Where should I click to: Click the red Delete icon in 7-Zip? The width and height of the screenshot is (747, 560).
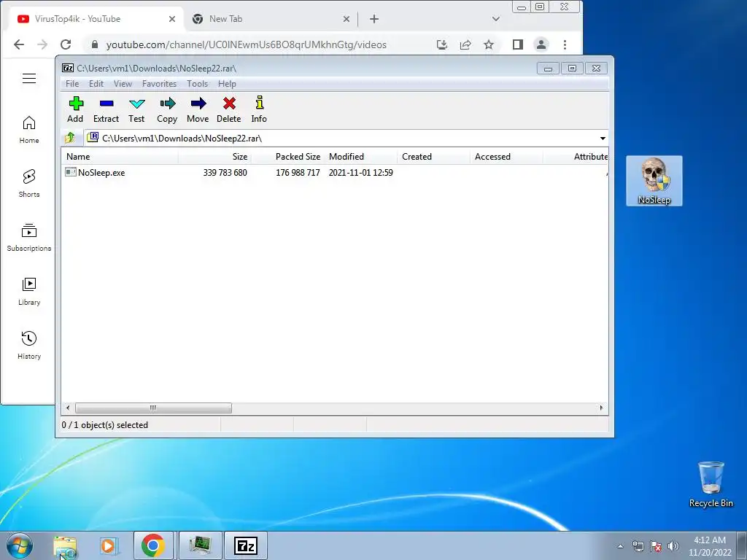click(228, 110)
